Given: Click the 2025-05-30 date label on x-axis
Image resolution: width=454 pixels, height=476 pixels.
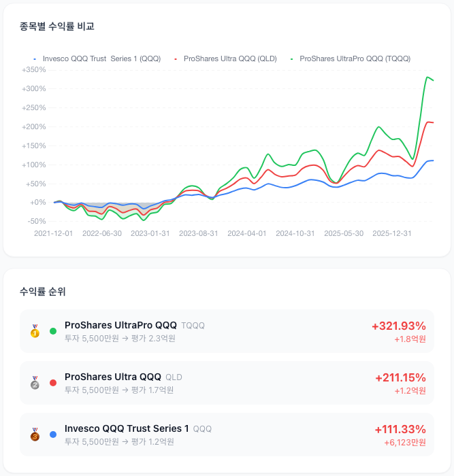Looking at the screenshot, I should point(344,233).
